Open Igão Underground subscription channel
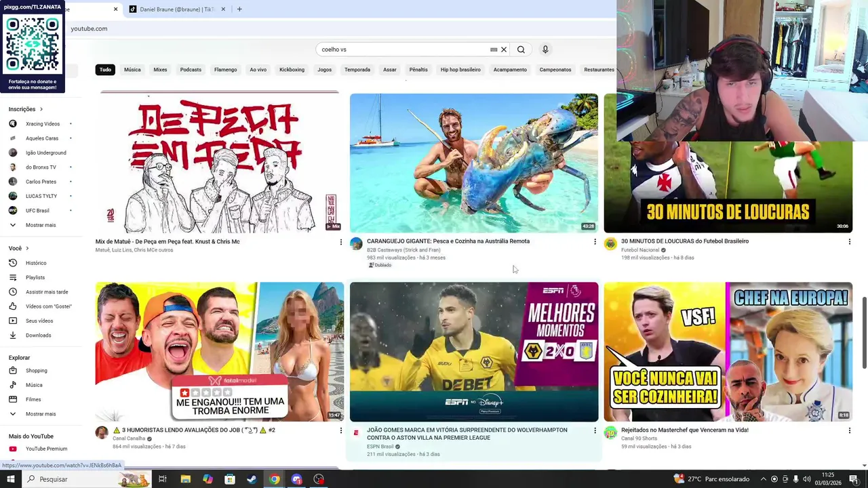868x488 pixels. [x=46, y=153]
